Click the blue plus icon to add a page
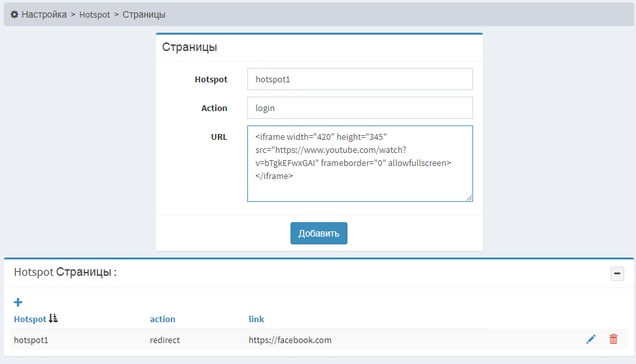The image size is (636, 364). click(18, 302)
